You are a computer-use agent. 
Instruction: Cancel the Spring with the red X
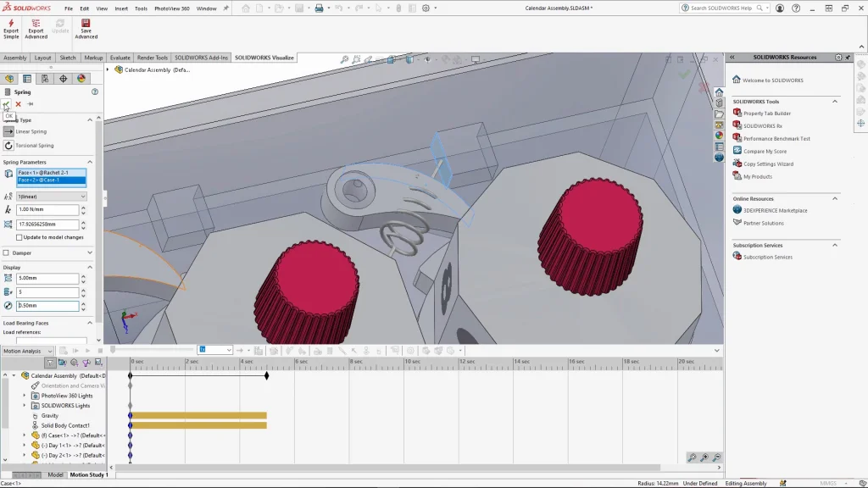coord(18,104)
